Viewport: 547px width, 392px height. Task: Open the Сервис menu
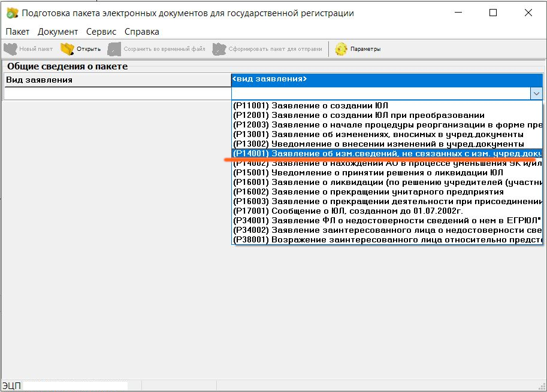pyautogui.click(x=101, y=32)
